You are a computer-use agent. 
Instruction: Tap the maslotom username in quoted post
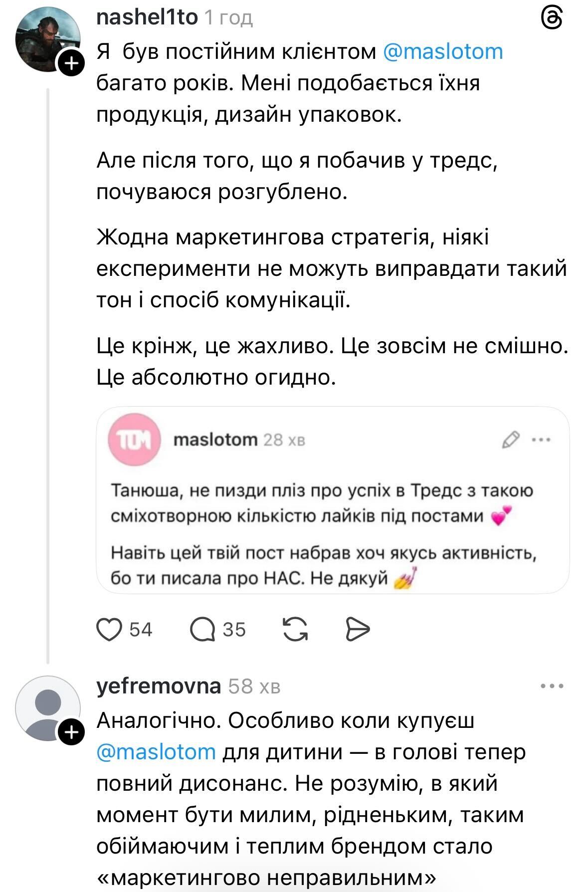[215, 440]
